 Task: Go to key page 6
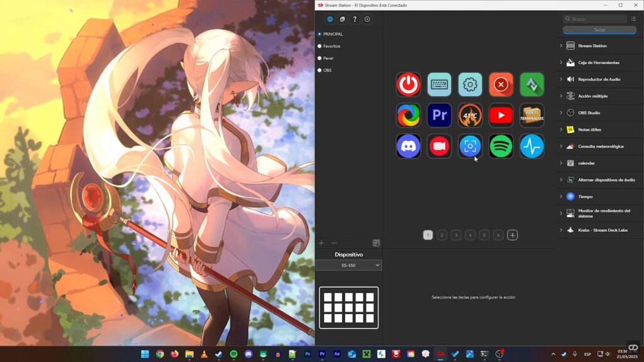pos(498,235)
